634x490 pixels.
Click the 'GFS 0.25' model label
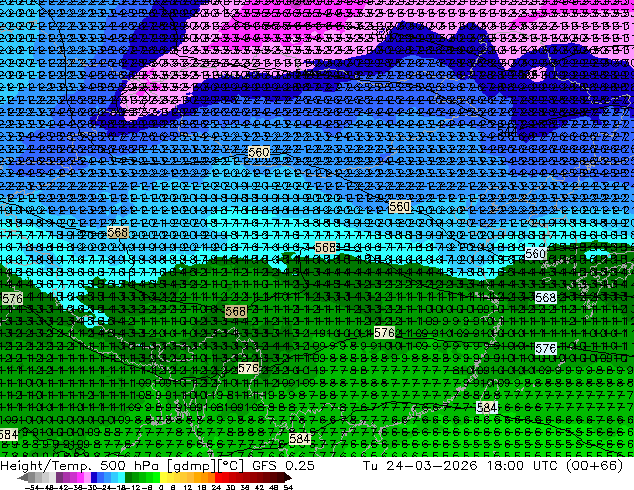point(283,466)
